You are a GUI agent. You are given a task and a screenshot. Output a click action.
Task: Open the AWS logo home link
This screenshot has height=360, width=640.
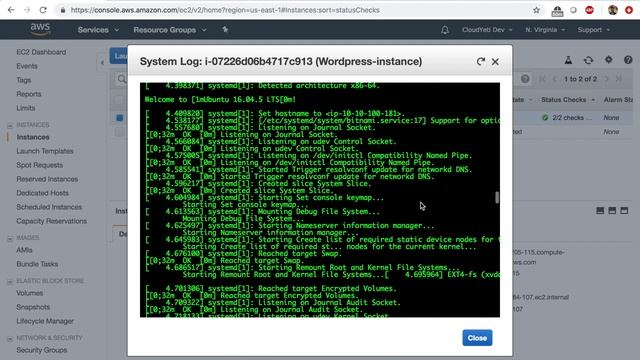point(40,29)
